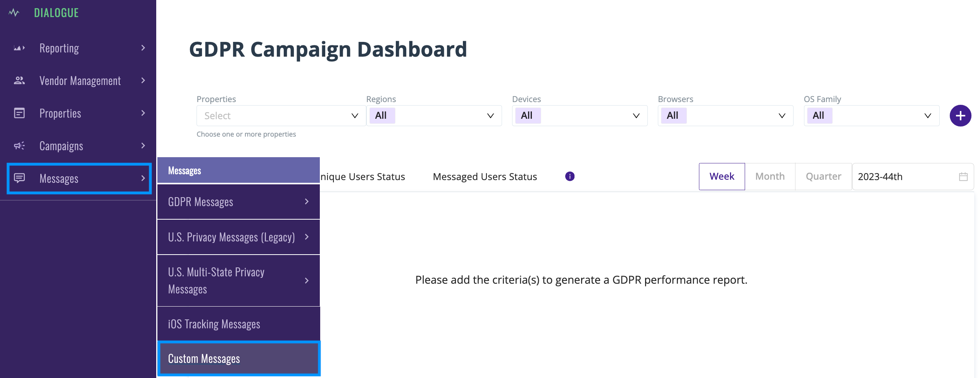Click the Reporting chart icon in sidebar
Screen dimensions: 980x378
click(x=19, y=48)
